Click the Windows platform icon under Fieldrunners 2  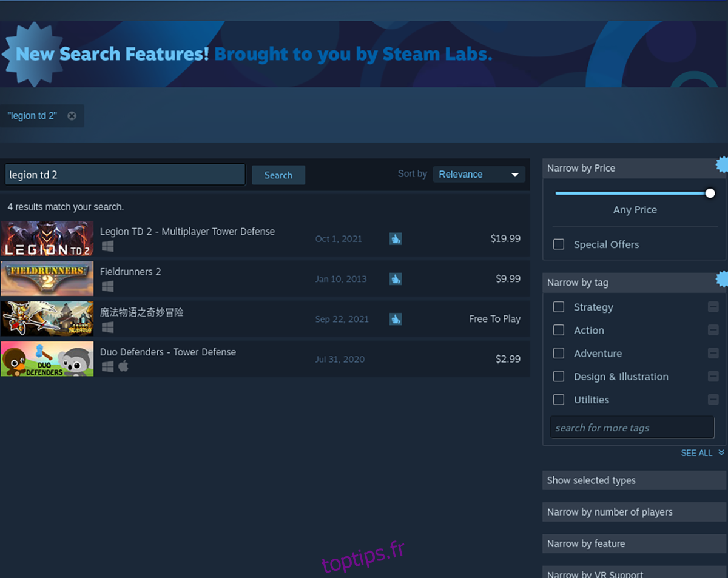pos(107,286)
